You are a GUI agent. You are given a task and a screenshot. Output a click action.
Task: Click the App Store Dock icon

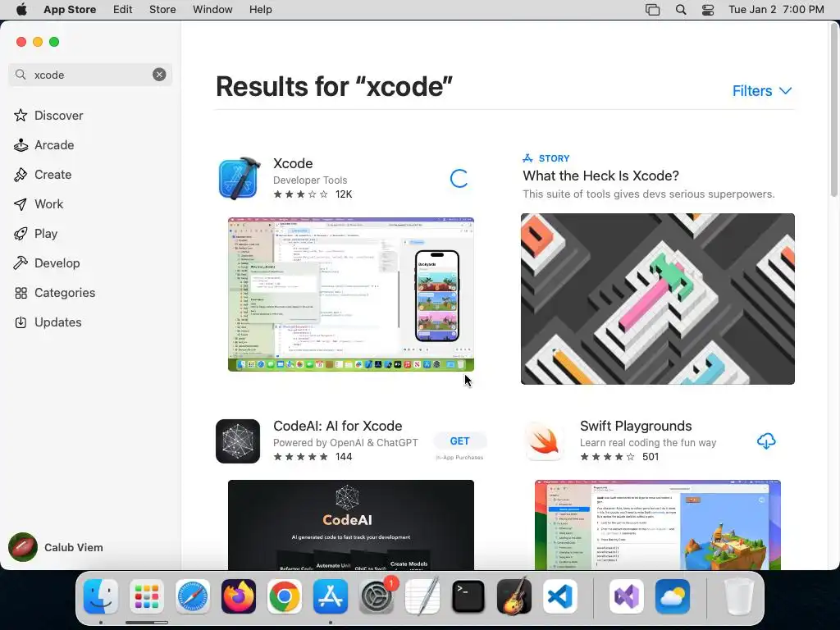coord(331,596)
